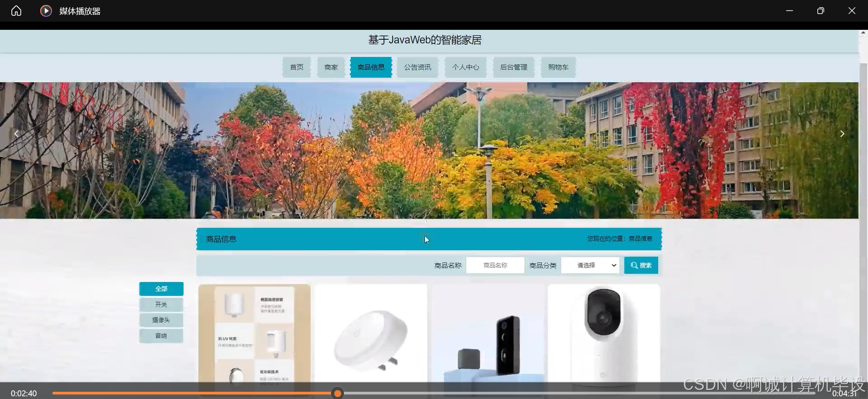The image size is (868, 399).
Task: Select the 商品信息 navigation tab
Action: (x=371, y=67)
